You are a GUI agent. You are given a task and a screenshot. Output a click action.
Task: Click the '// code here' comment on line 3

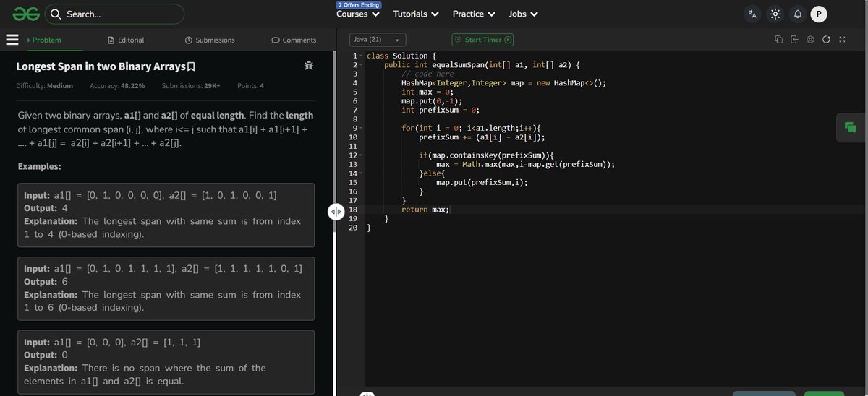(x=428, y=74)
